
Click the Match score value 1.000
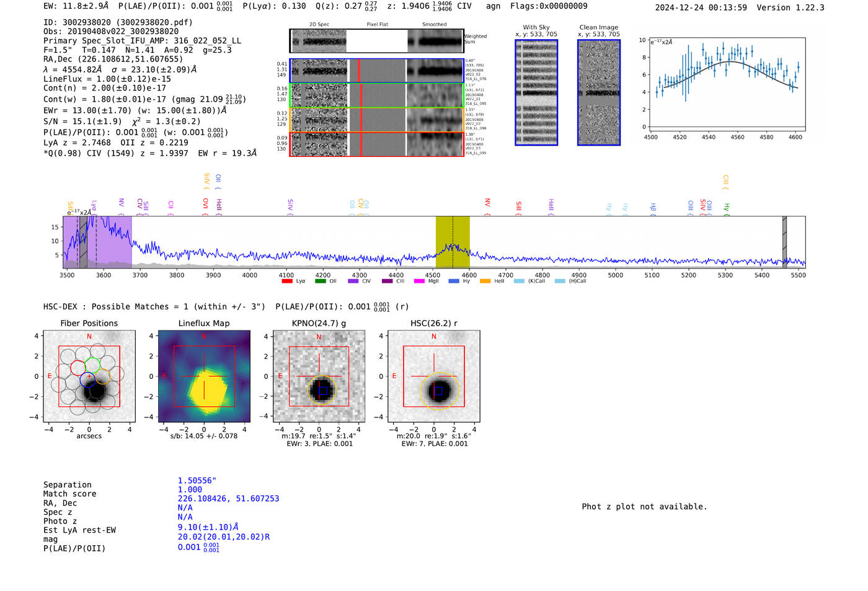pos(190,489)
